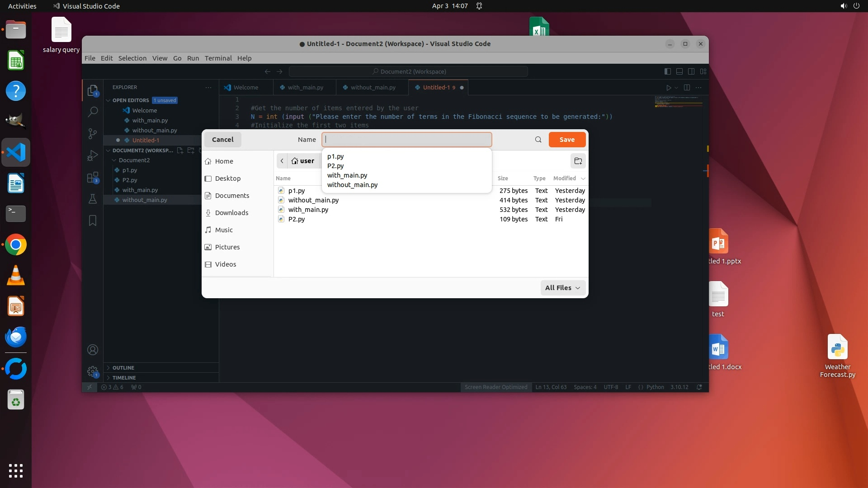The height and width of the screenshot is (488, 868).
Task: Toggle the bottom panel layout icon
Action: 679,71
